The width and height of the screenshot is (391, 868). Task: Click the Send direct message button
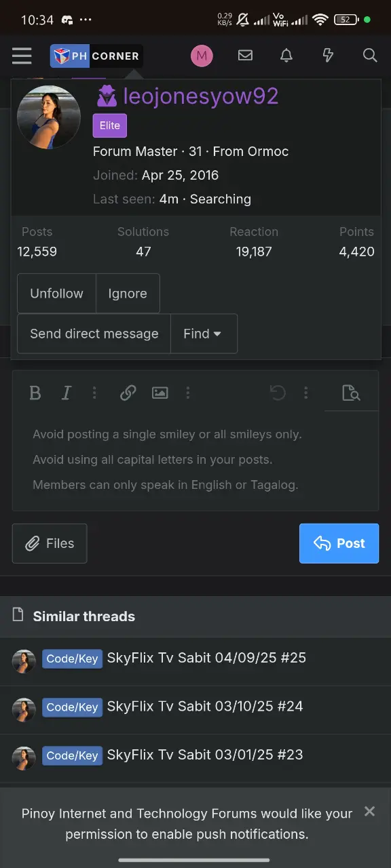[94, 334]
